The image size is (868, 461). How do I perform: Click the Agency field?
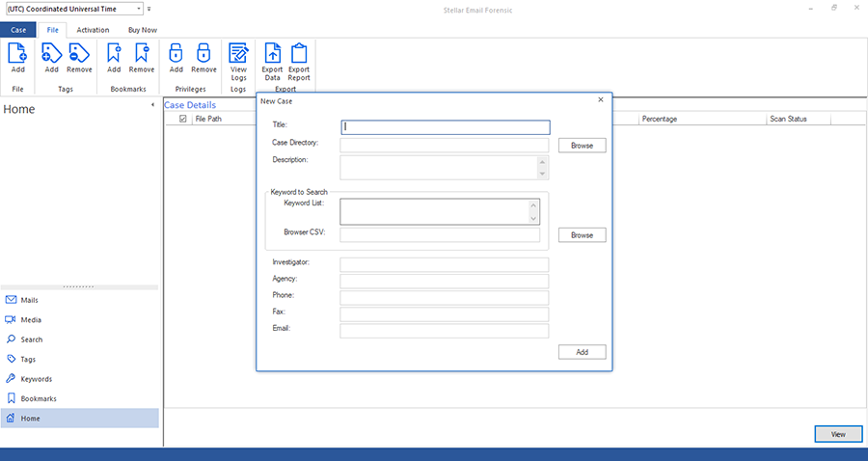(x=444, y=282)
